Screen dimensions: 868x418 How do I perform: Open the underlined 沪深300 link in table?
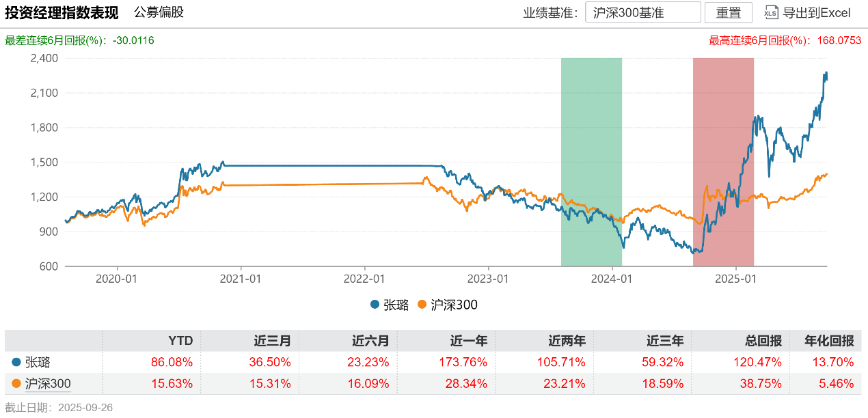point(48,384)
